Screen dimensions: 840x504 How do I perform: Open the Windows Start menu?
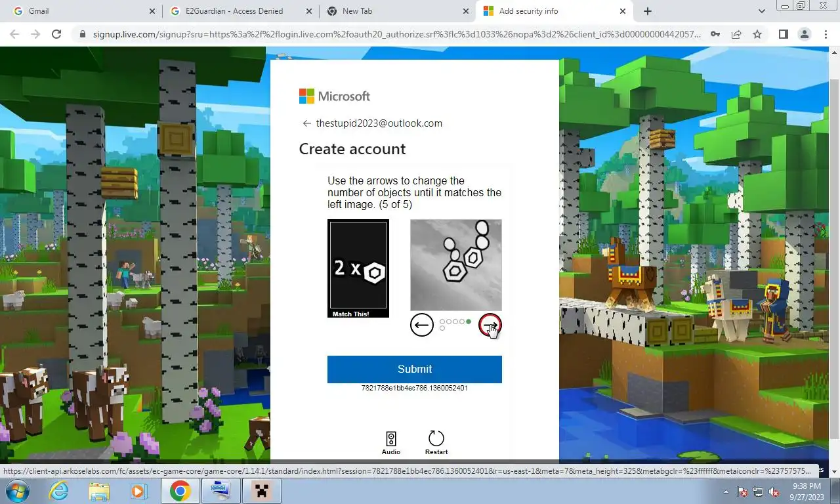coord(18,491)
